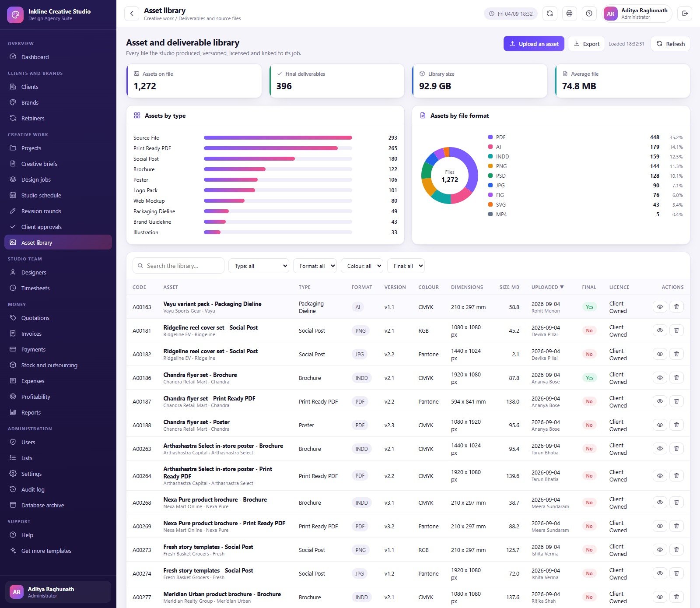Image resolution: width=700 pixels, height=608 pixels.
Task: Open the Type: all filter dropdown
Action: click(259, 266)
